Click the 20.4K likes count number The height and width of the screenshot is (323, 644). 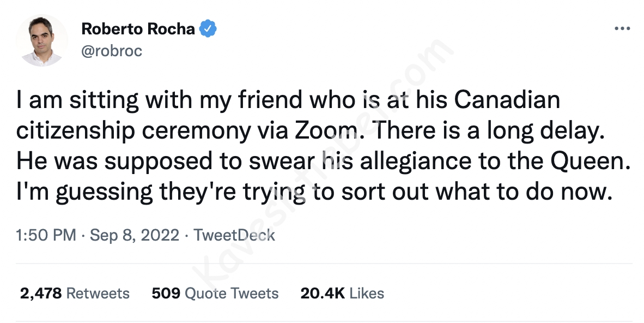[x=323, y=293]
